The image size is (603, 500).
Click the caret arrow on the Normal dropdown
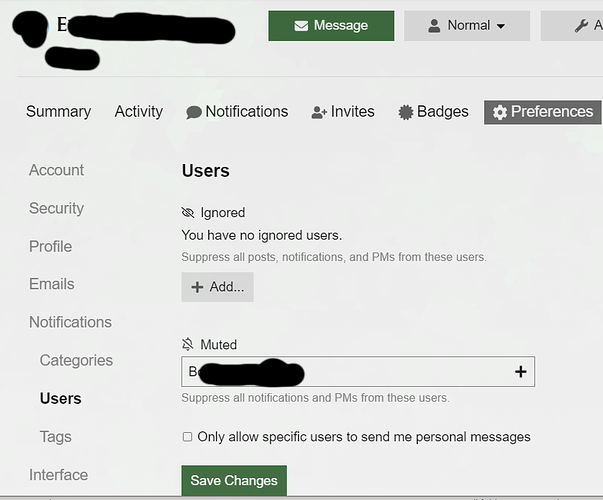pyautogui.click(x=500, y=27)
